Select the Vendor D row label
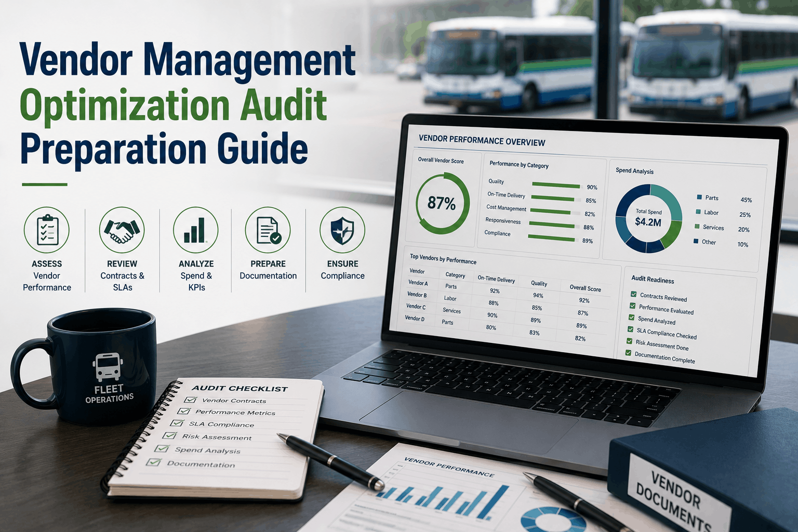798x532 pixels. 415,318
